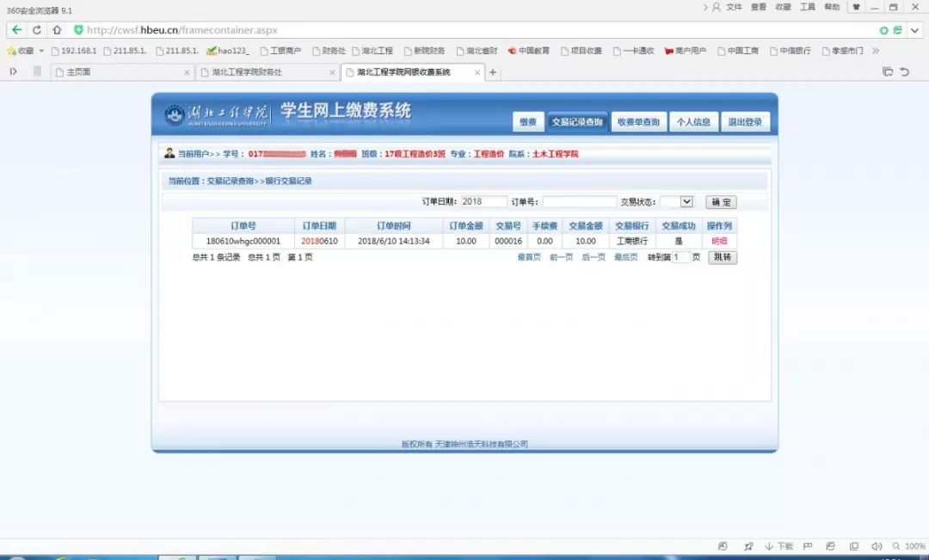Open the 一卡通收 bookmark

[633, 51]
